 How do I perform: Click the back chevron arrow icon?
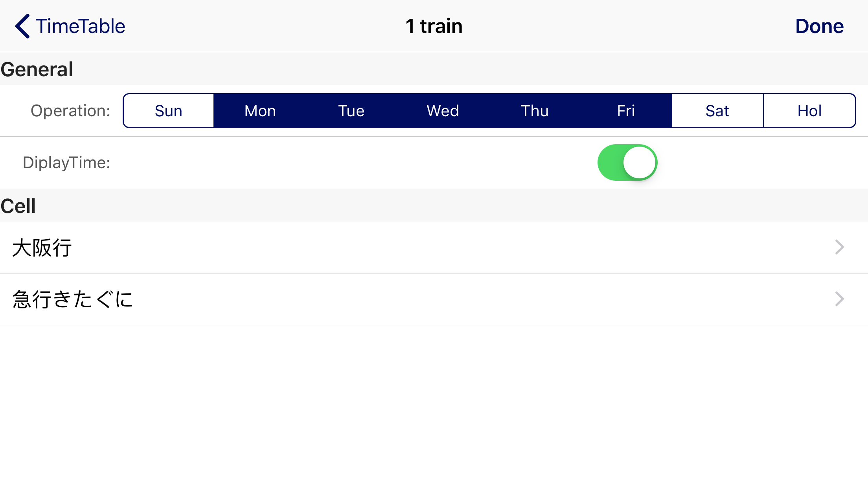[22, 26]
